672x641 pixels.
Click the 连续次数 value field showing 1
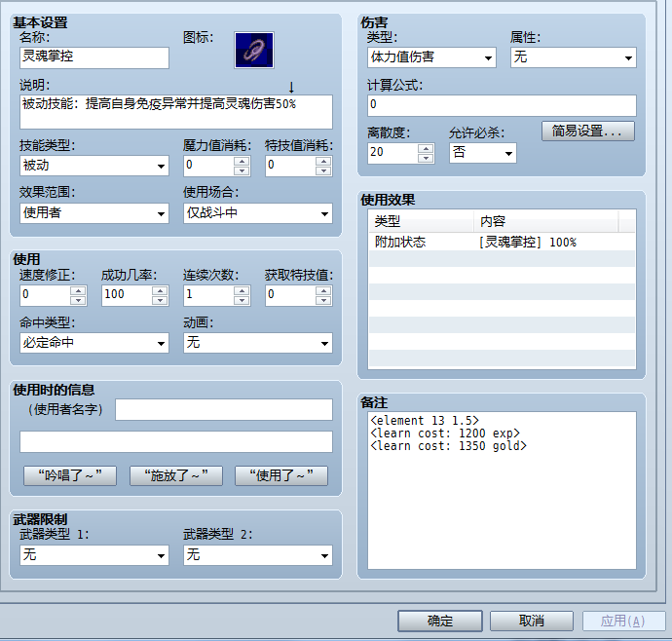tap(208, 295)
